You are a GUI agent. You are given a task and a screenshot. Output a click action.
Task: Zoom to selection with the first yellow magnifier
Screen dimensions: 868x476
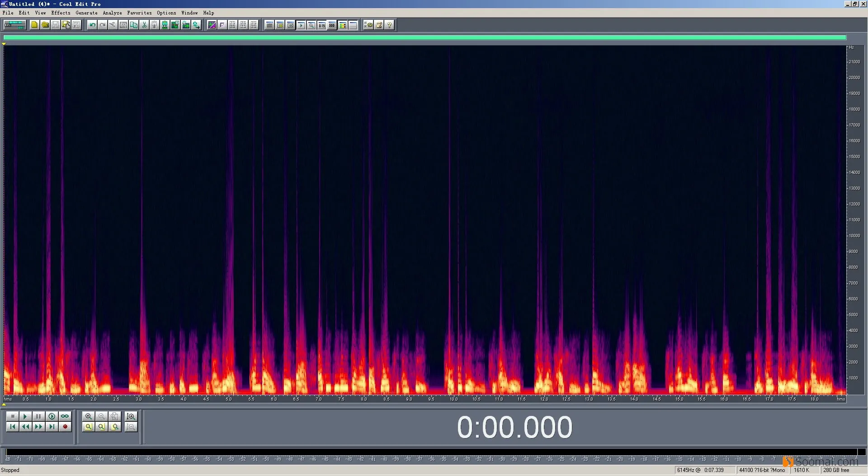pos(89,426)
